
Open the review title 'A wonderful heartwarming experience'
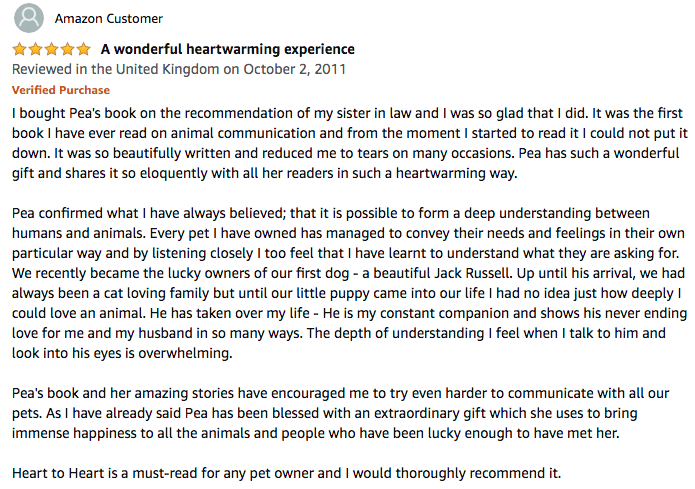coord(228,49)
